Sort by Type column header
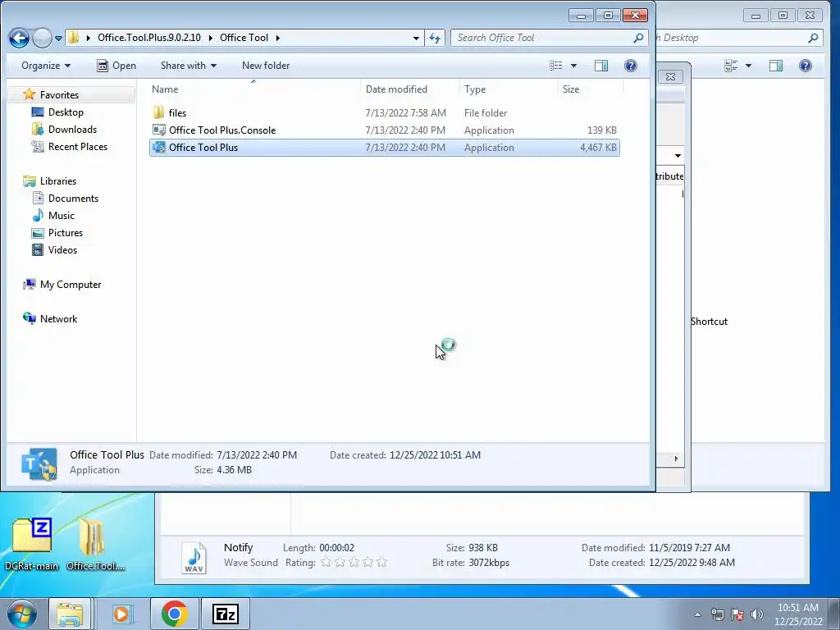This screenshot has width=840, height=630. click(x=508, y=89)
